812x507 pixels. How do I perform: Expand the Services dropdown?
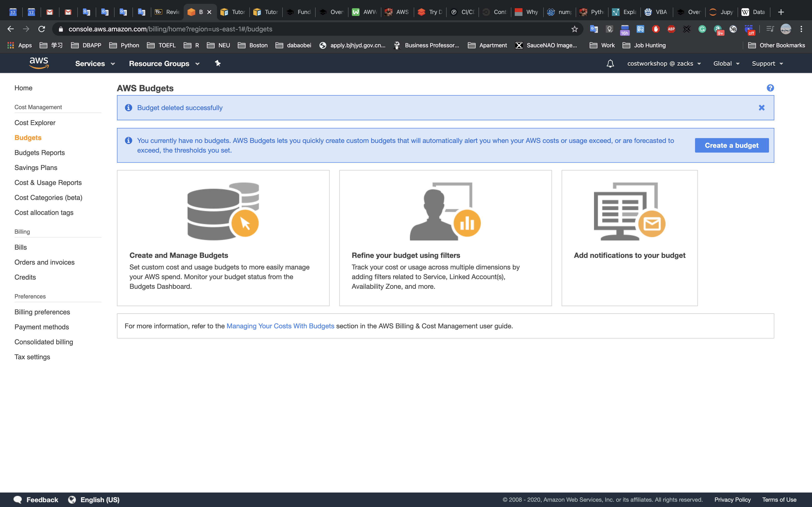(x=95, y=64)
